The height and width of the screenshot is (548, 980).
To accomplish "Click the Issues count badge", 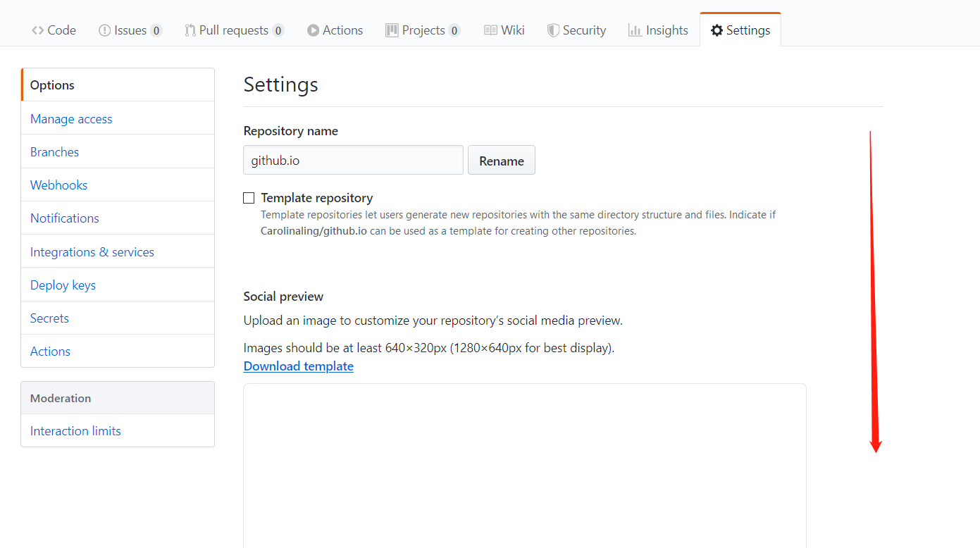I will [156, 30].
